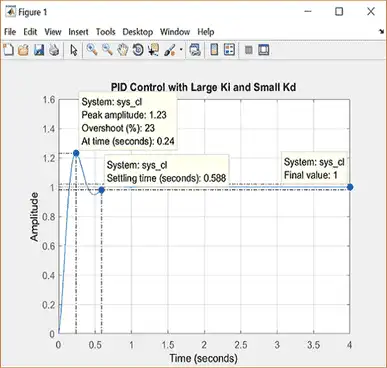
Task: Select the Final value: 1 data tip
Action: click(x=314, y=168)
